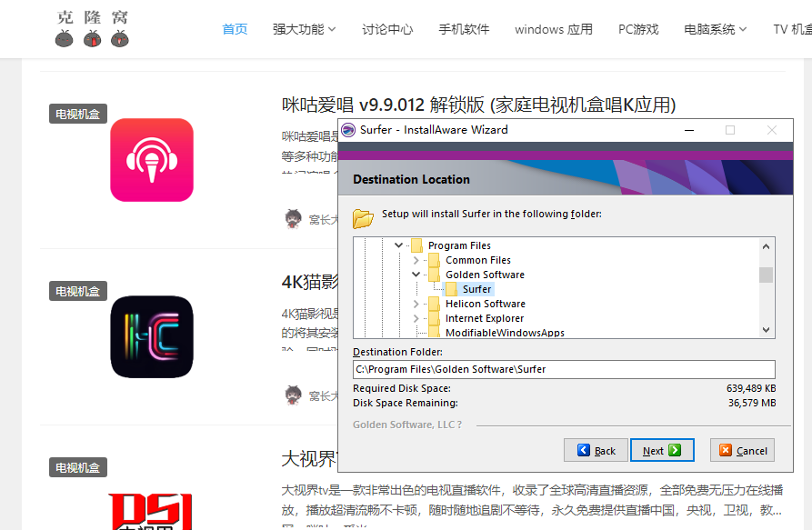The image size is (812, 530).
Task: Expand the Helicon Software folder node
Action: [x=416, y=304]
